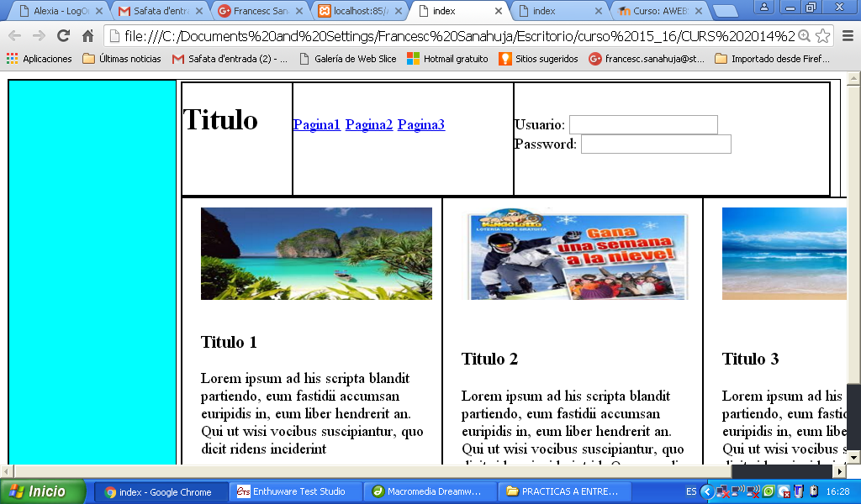Focus the Usuario text field
The width and height of the screenshot is (861, 504).
pos(643,124)
